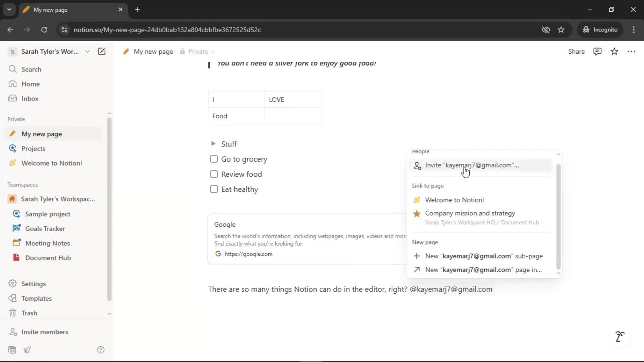
Task: Open the Private access dropdown
Action: (x=197, y=51)
